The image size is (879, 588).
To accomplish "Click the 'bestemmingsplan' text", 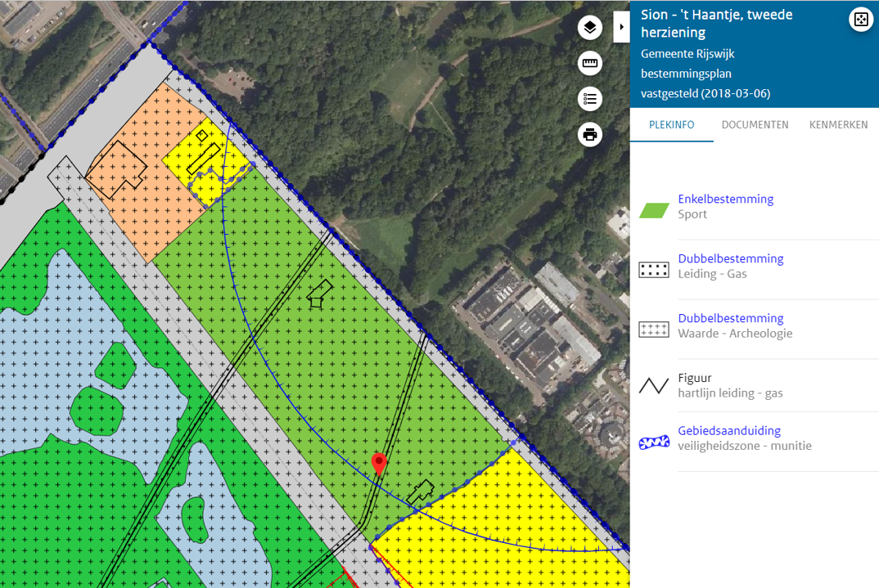I will 686,74.
